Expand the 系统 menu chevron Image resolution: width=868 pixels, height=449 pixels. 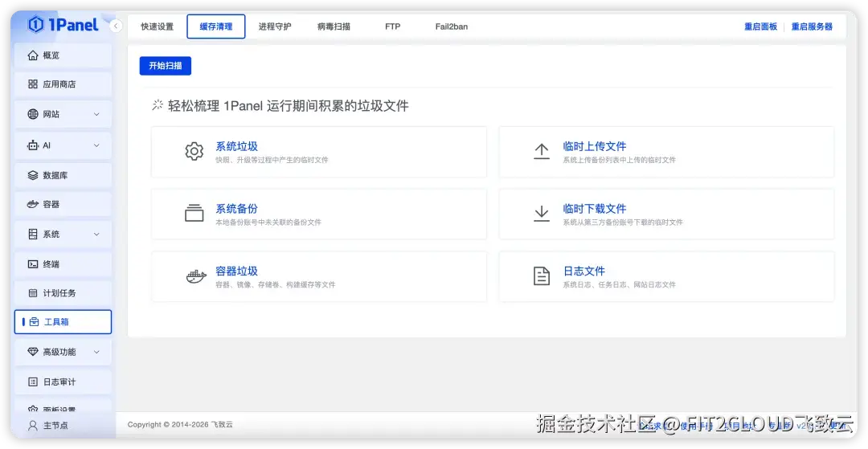[96, 235]
